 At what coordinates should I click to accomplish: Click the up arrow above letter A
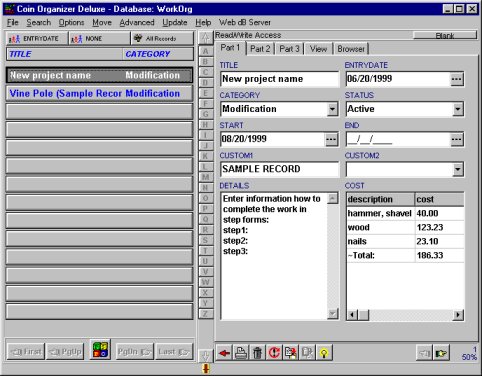206,38
